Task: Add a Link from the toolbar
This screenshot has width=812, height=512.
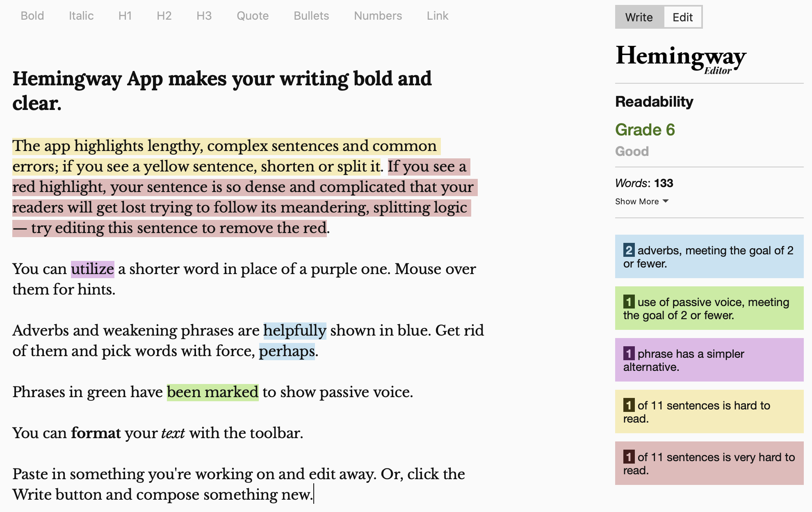Action: 437,16
